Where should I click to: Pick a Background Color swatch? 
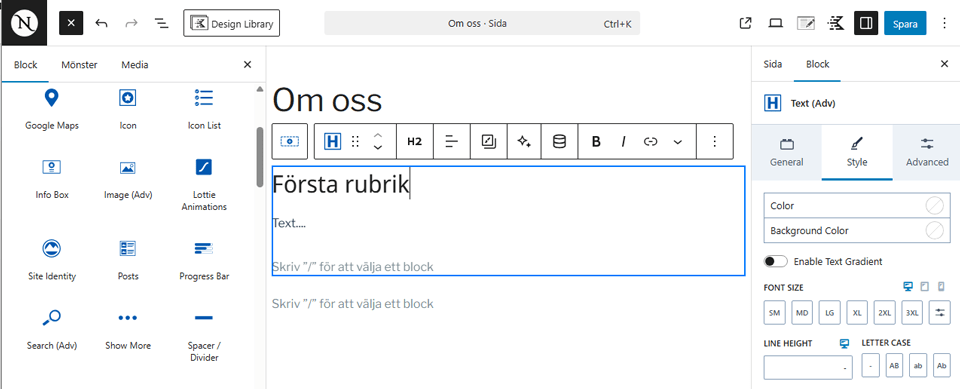[934, 231]
